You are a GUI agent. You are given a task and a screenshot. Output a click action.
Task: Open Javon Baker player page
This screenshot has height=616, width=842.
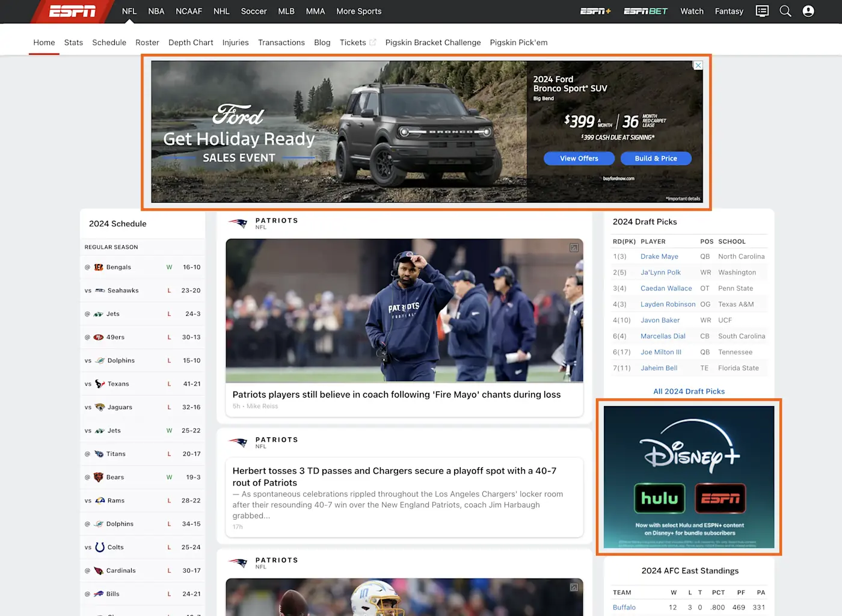click(x=660, y=320)
